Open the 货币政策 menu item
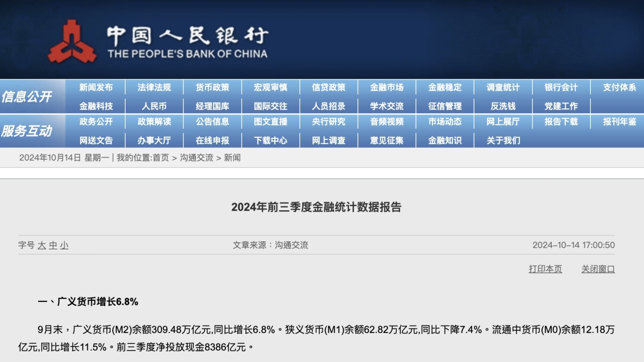 (212, 87)
